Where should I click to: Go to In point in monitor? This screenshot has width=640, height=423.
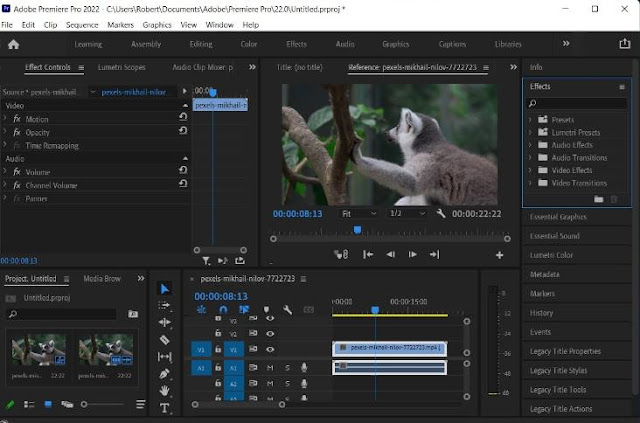point(368,255)
